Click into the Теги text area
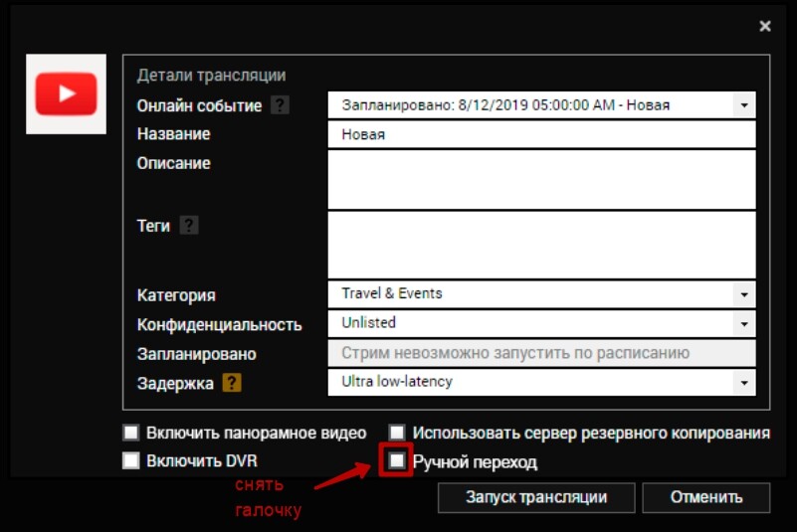Viewport: 797px width, 532px height. tap(542, 246)
